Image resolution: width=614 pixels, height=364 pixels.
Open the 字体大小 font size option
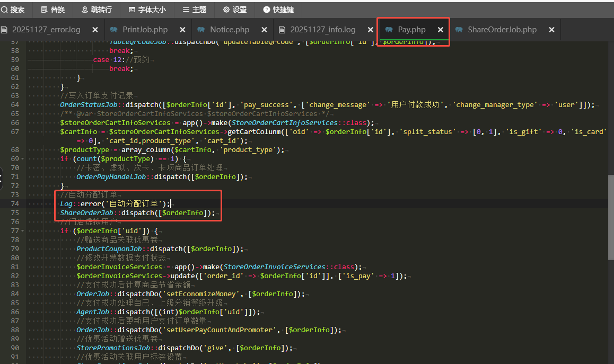147,10
